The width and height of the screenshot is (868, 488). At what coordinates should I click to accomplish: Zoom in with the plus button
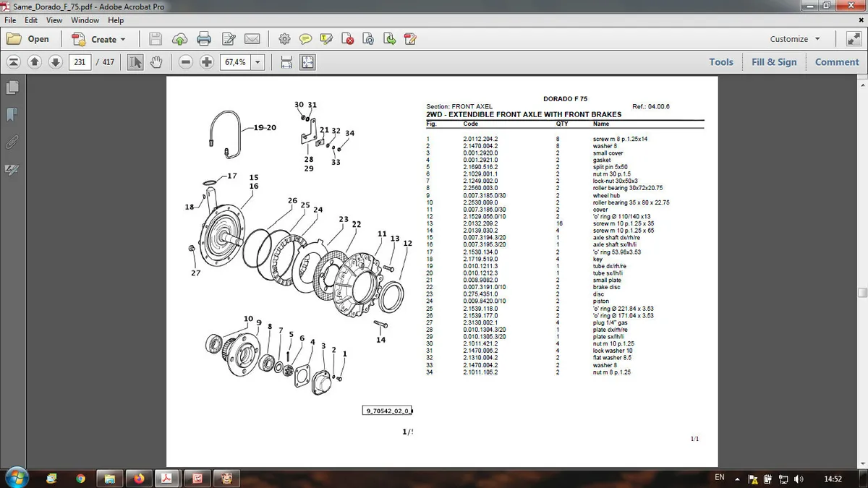pos(207,62)
